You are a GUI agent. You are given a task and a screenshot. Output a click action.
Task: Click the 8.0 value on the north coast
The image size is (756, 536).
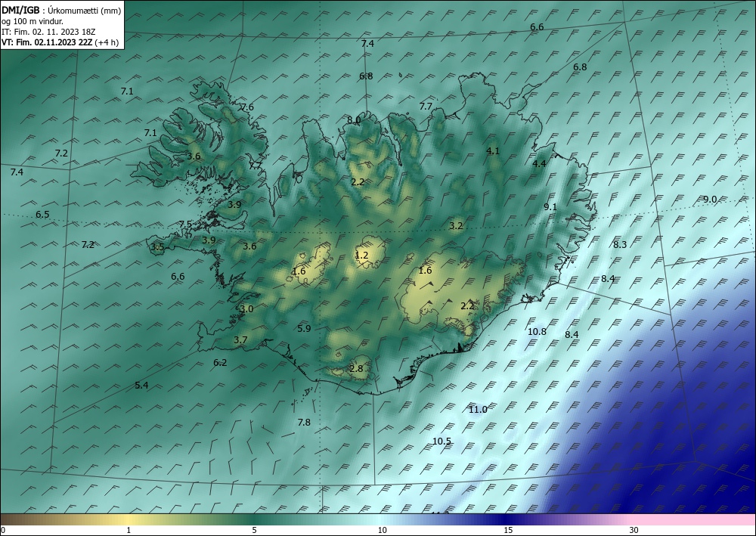(x=353, y=120)
